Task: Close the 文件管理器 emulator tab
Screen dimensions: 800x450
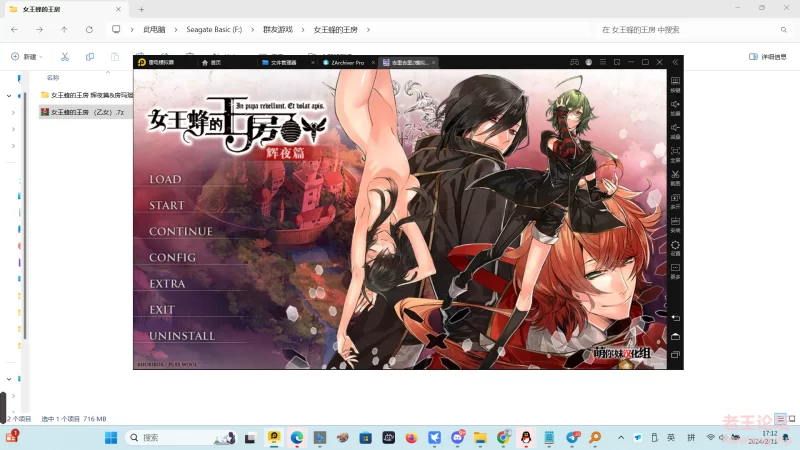Action: 312,62
